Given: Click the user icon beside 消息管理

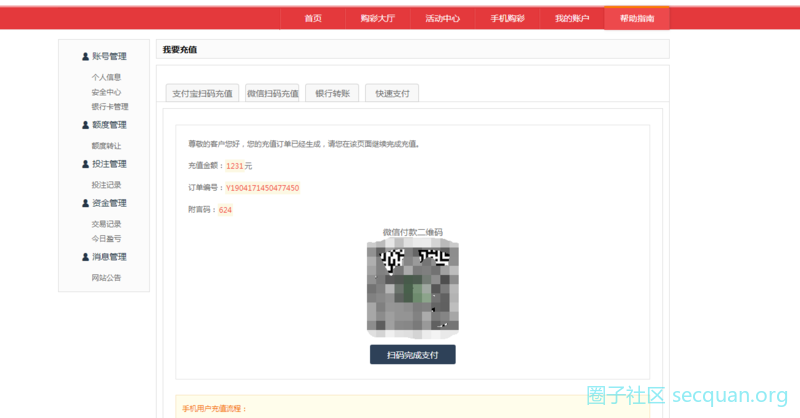Looking at the screenshot, I should click(x=85, y=257).
